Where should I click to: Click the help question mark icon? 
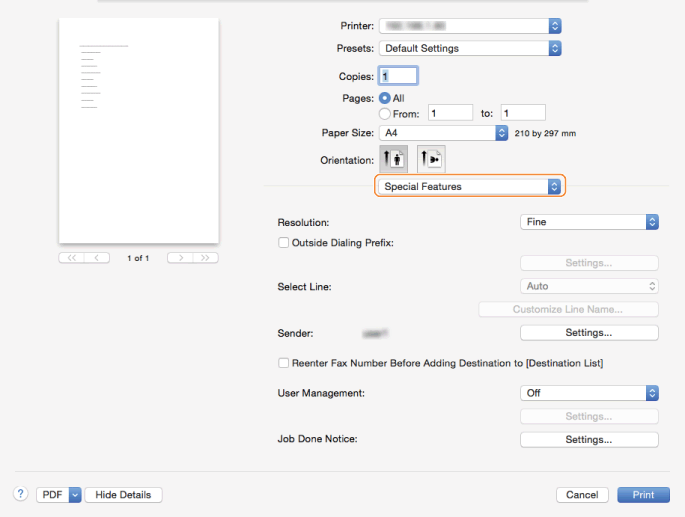pos(20,494)
